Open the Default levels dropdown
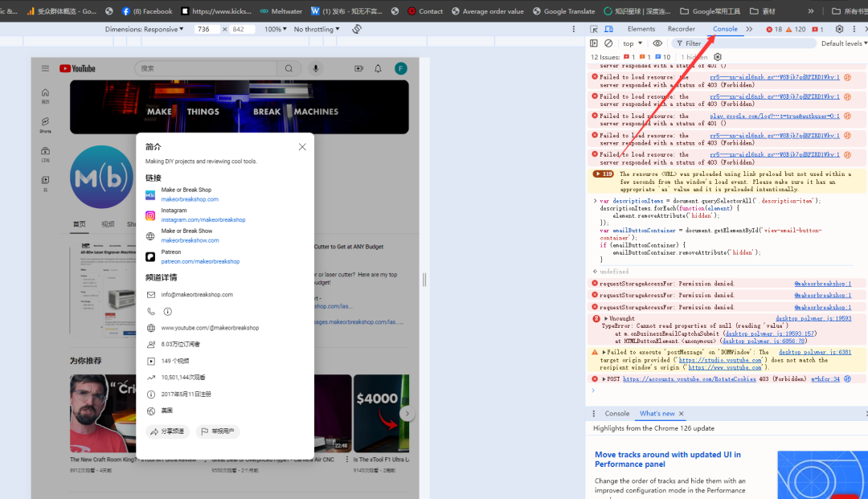 coord(843,43)
